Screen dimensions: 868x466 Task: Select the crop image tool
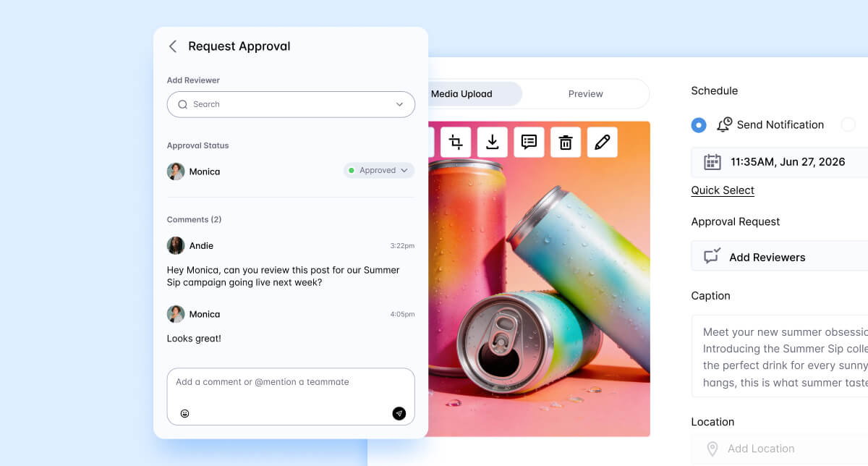pyautogui.click(x=456, y=142)
